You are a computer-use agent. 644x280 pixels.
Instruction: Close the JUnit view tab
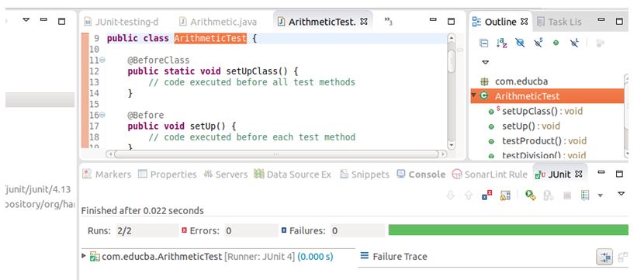click(579, 174)
